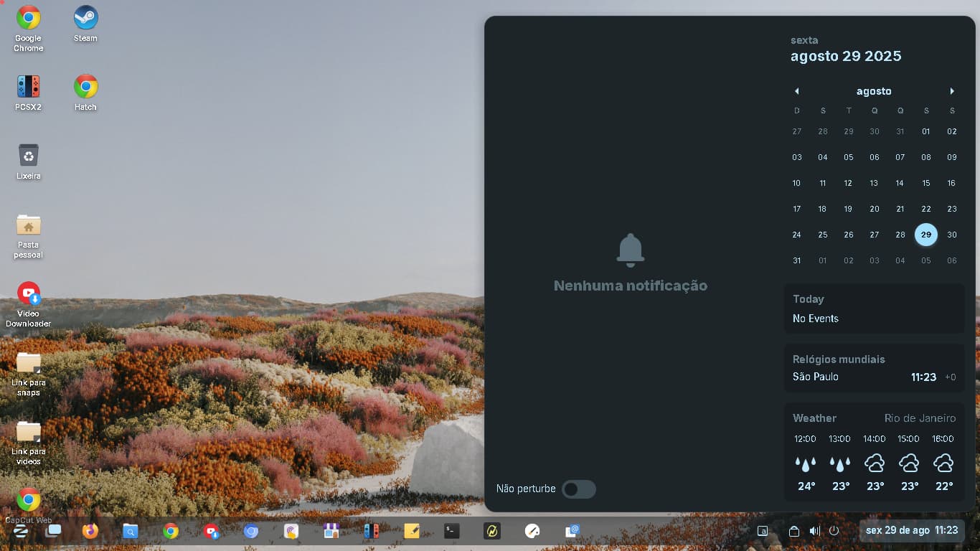Enable the Não perturbe switch
980x551 pixels.
(x=578, y=489)
